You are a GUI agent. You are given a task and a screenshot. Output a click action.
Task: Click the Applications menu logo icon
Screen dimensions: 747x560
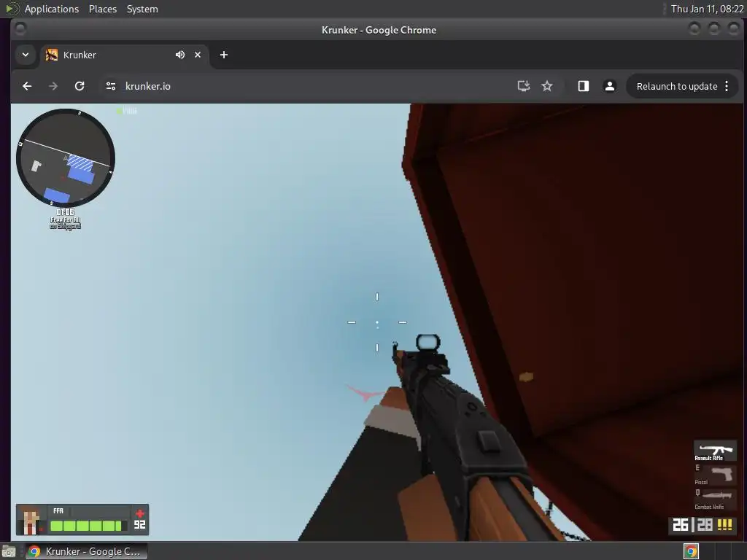coord(12,9)
